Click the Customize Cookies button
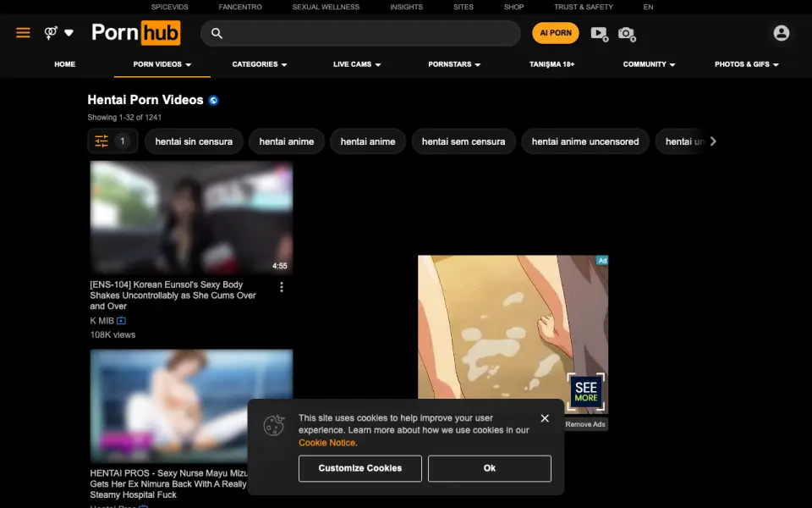Viewport: 812px width, 508px height. [360, 468]
